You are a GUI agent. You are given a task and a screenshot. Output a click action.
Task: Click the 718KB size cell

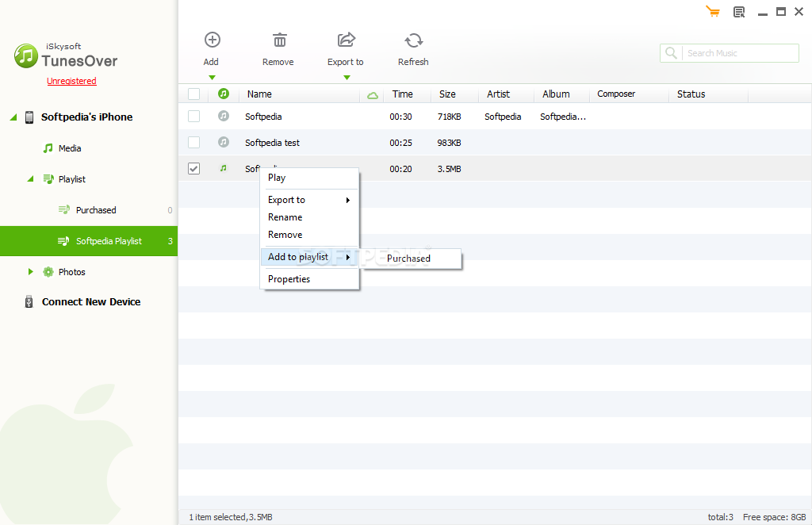[449, 117]
